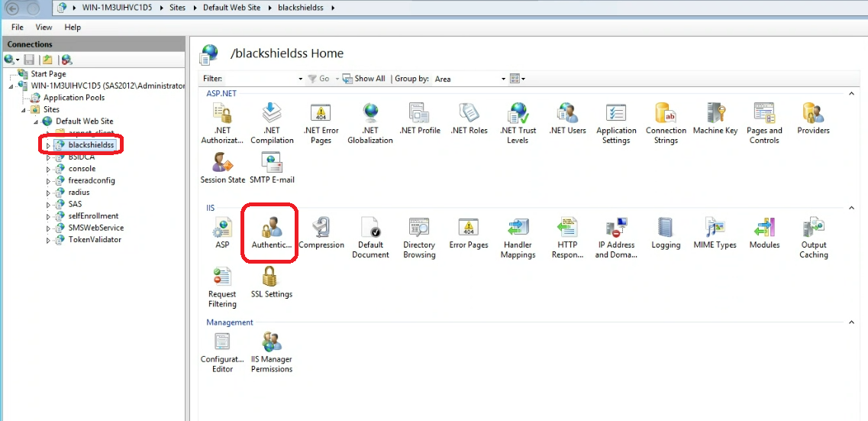This screenshot has height=421, width=868.
Task: Click inside the Filter input field
Action: point(261,79)
